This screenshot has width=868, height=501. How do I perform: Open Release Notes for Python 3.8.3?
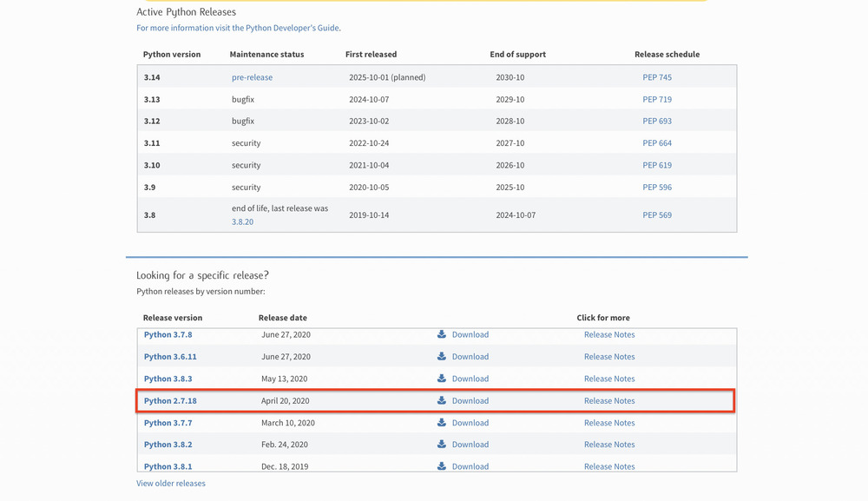[x=608, y=379]
